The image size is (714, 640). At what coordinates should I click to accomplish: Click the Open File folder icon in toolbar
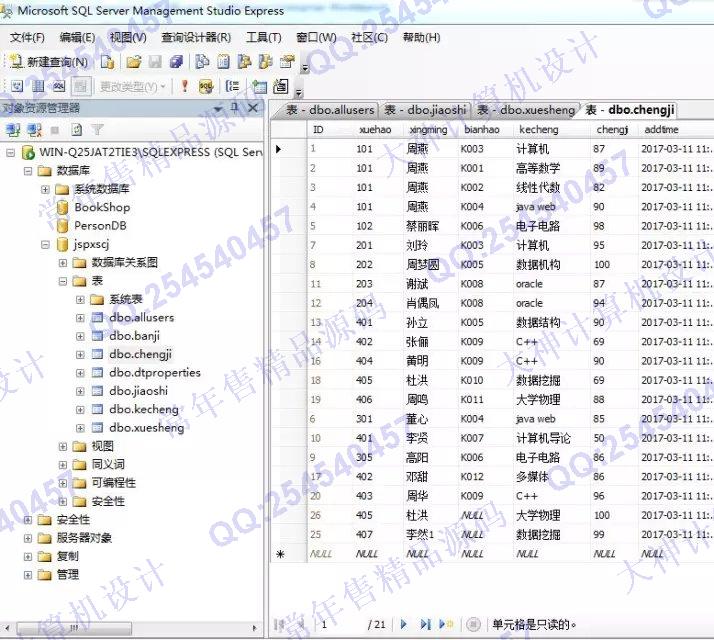(x=133, y=62)
